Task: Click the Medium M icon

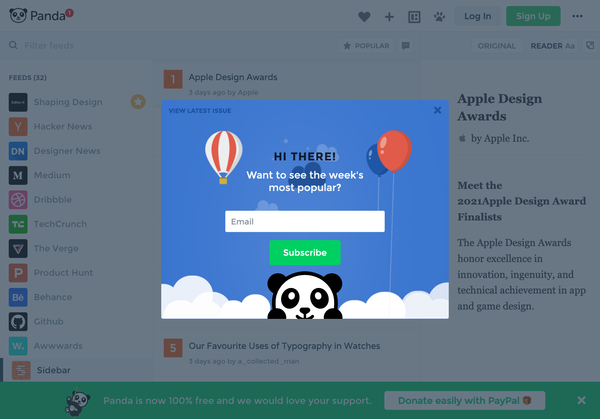Action: pos(18,175)
